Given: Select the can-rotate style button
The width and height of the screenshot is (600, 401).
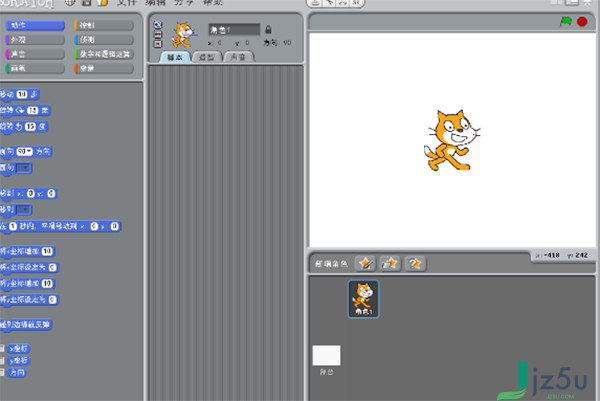Looking at the screenshot, I should point(158,25).
